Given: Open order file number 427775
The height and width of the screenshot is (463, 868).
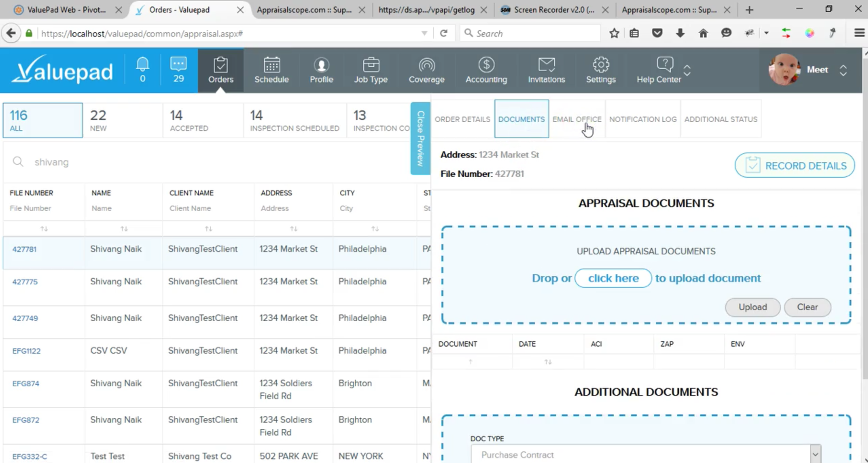Looking at the screenshot, I should tap(25, 282).
